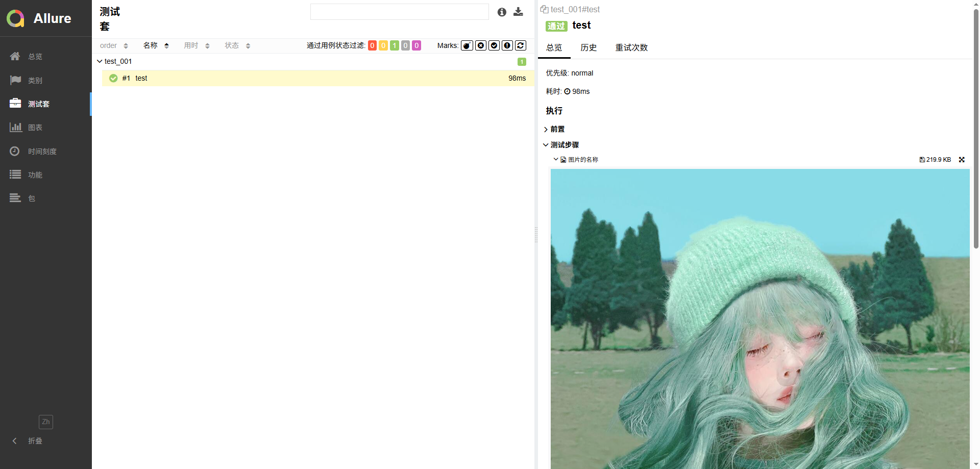Toggle the gray skipped status filter
Screen dimensions: 980x469
click(405, 46)
